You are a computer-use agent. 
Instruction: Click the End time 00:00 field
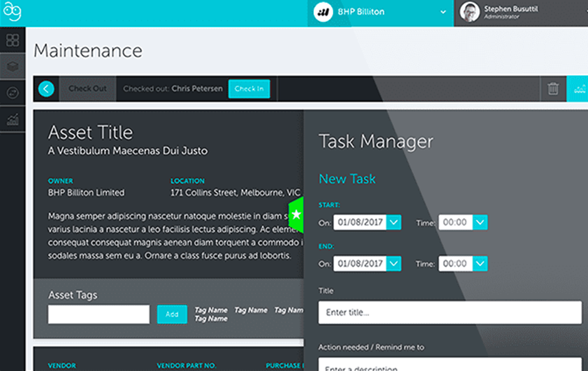[455, 264]
